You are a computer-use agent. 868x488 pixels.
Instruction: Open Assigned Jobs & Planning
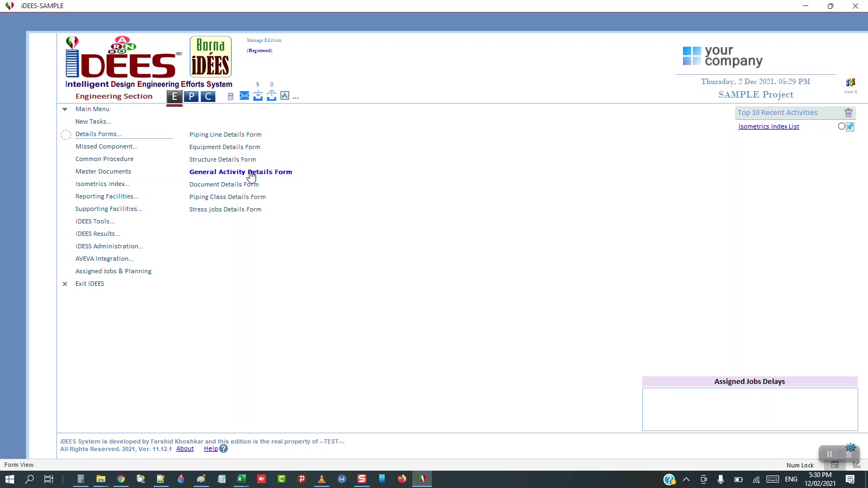(x=113, y=271)
